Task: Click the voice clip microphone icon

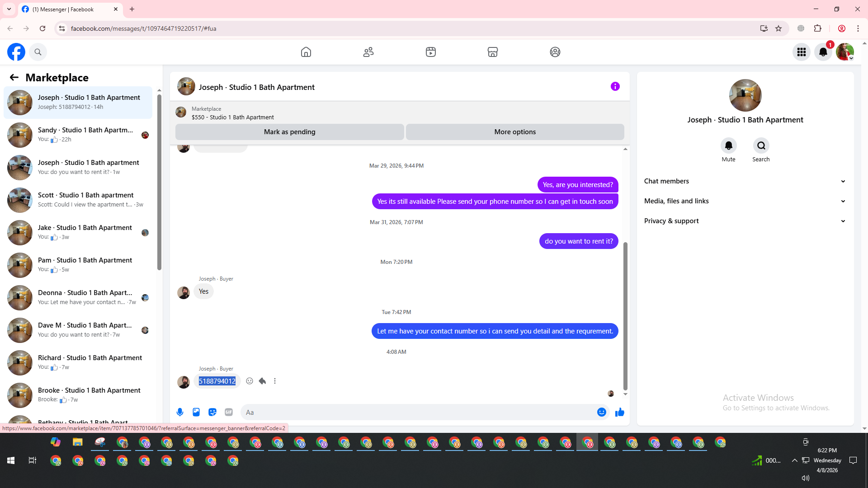Action: click(x=180, y=412)
